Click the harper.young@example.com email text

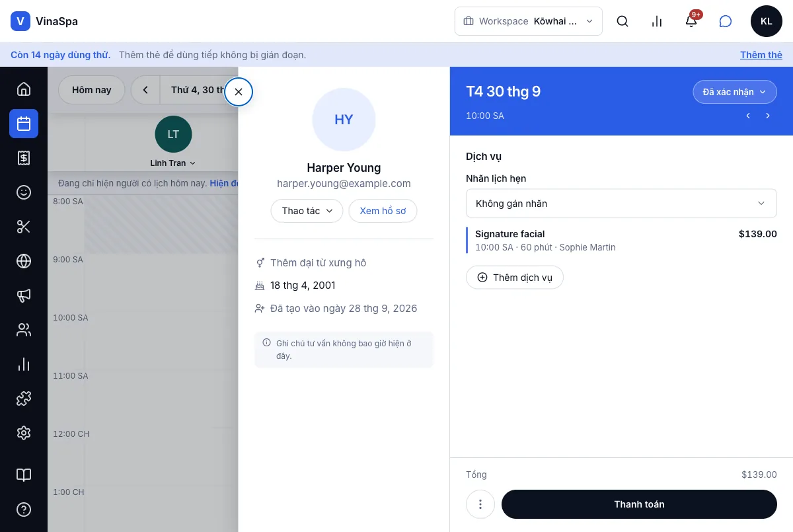344,184
